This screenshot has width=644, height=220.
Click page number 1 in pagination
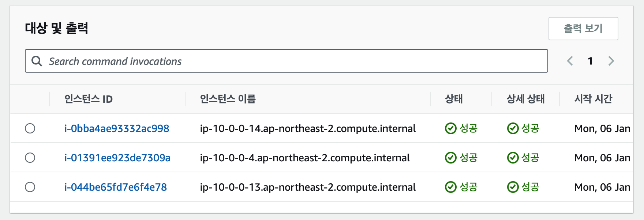(x=590, y=61)
